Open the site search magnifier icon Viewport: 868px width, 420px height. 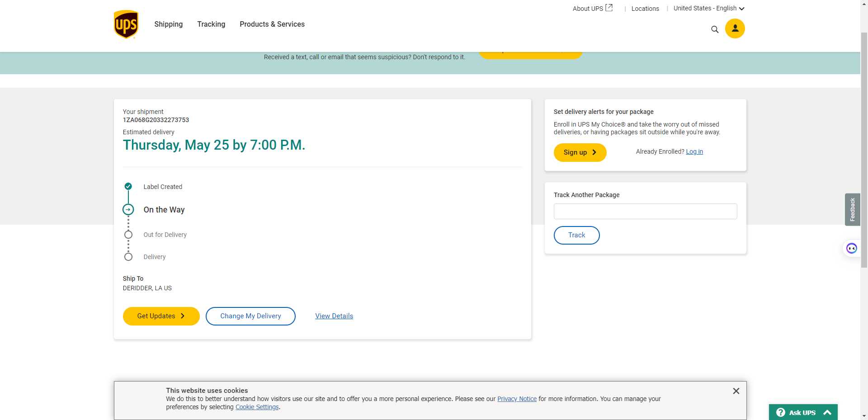714,29
